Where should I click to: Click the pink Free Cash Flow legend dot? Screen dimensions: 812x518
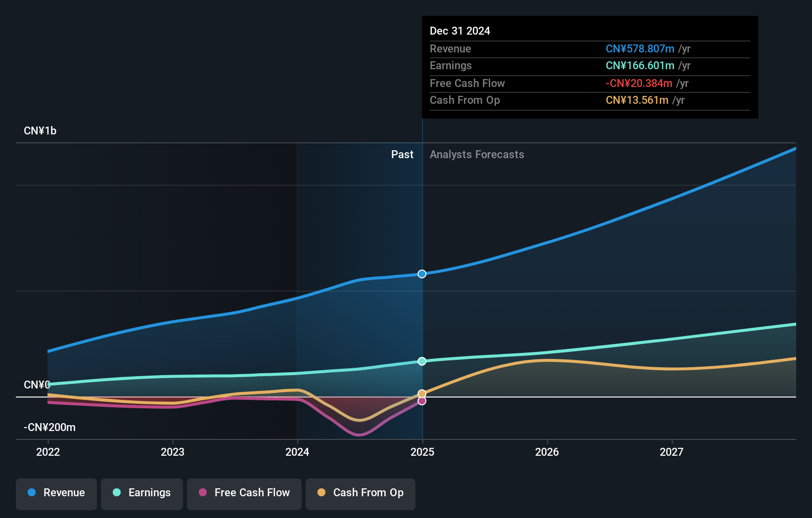point(203,493)
